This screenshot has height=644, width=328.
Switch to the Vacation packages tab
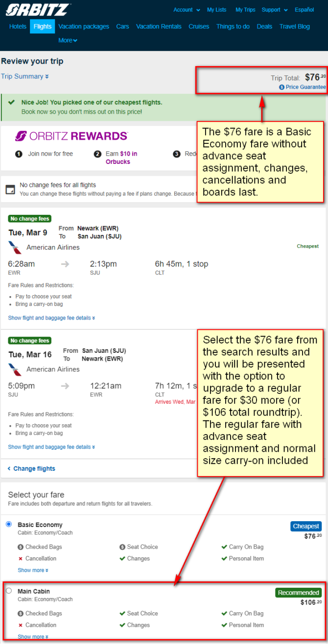[84, 26]
